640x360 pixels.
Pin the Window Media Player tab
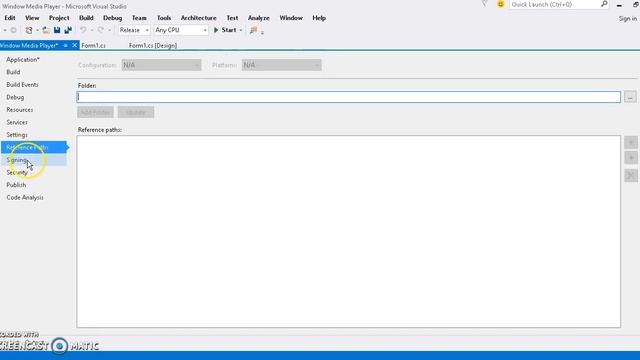pos(65,45)
